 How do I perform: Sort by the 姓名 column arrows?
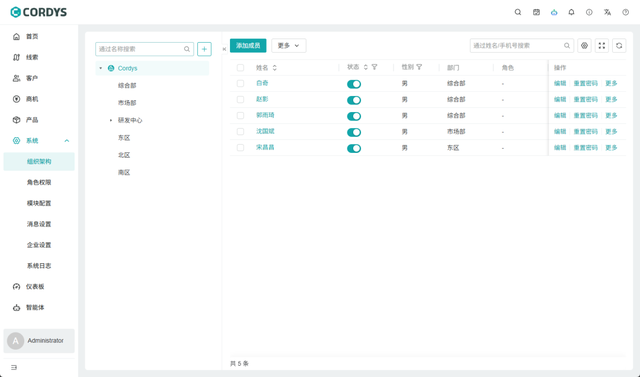pyautogui.click(x=275, y=68)
